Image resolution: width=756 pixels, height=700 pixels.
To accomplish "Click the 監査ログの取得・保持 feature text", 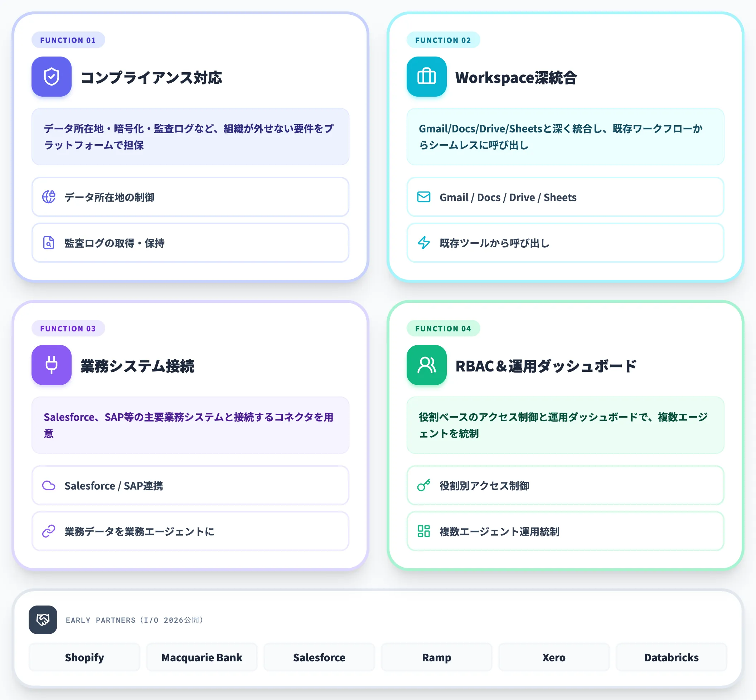I will click(115, 243).
